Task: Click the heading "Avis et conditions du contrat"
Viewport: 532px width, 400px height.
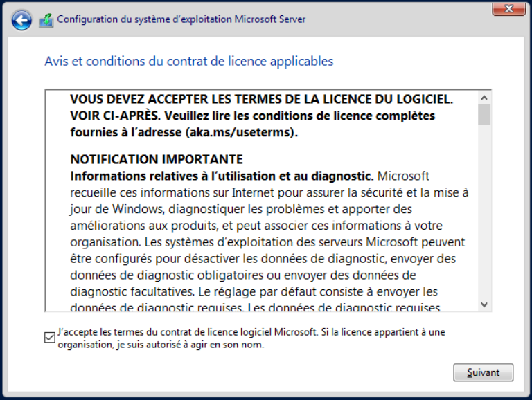Action: [x=188, y=61]
